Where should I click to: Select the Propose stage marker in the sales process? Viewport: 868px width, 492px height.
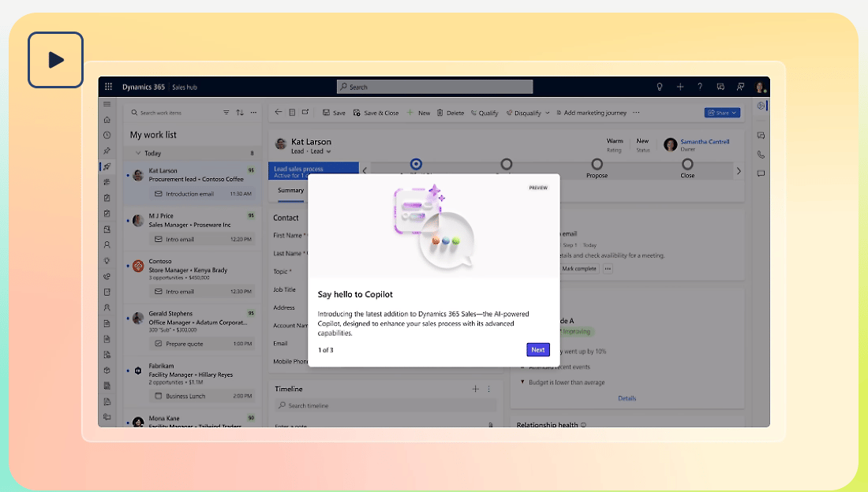click(597, 164)
